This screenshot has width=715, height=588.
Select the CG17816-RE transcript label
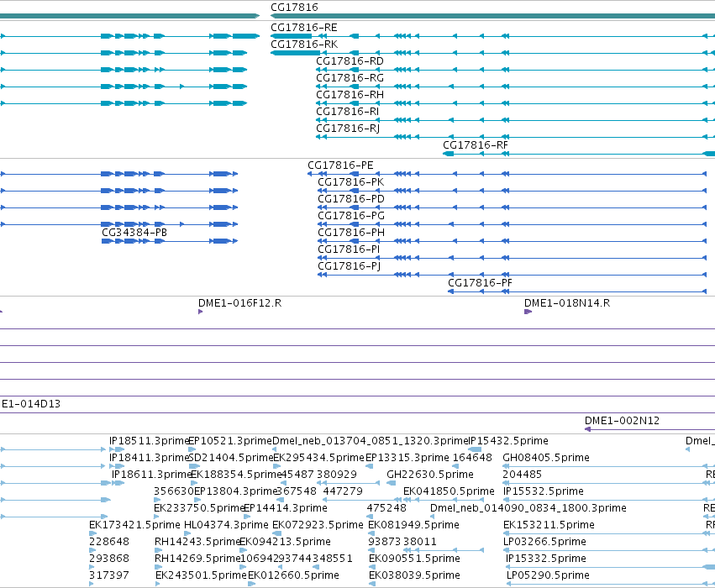tap(303, 28)
